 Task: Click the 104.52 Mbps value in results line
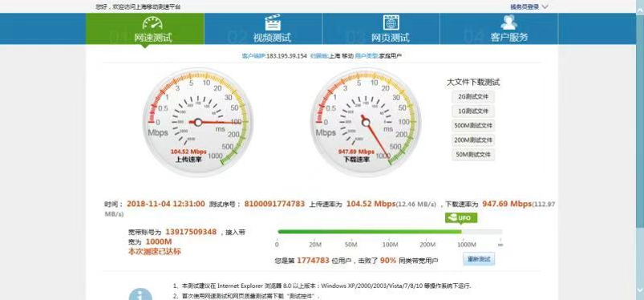tap(371, 204)
